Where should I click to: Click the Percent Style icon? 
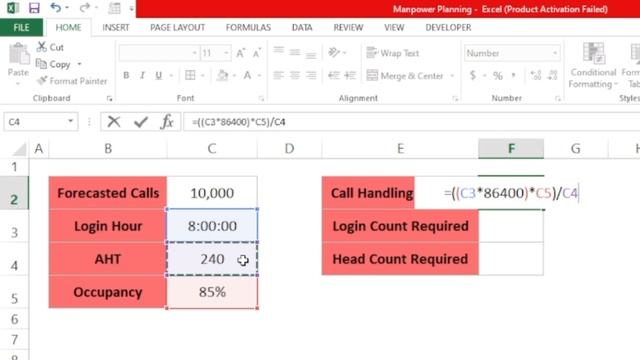(x=498, y=76)
